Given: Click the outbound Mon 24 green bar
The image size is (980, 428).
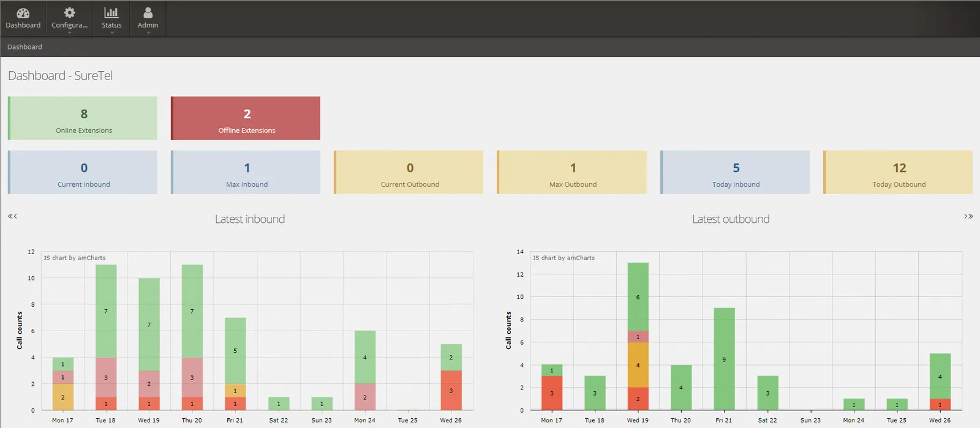Looking at the screenshot, I should [x=854, y=405].
